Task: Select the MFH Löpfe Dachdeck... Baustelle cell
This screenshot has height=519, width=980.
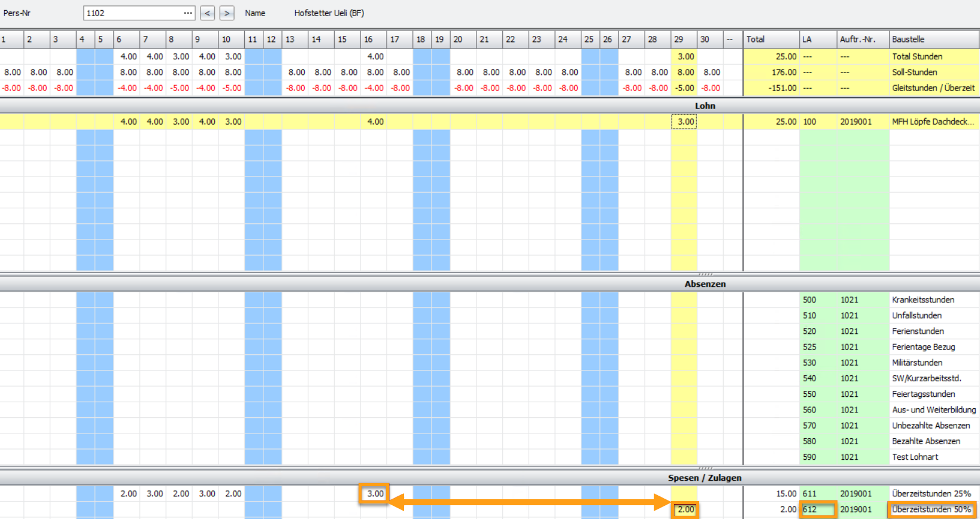Action: coord(934,122)
